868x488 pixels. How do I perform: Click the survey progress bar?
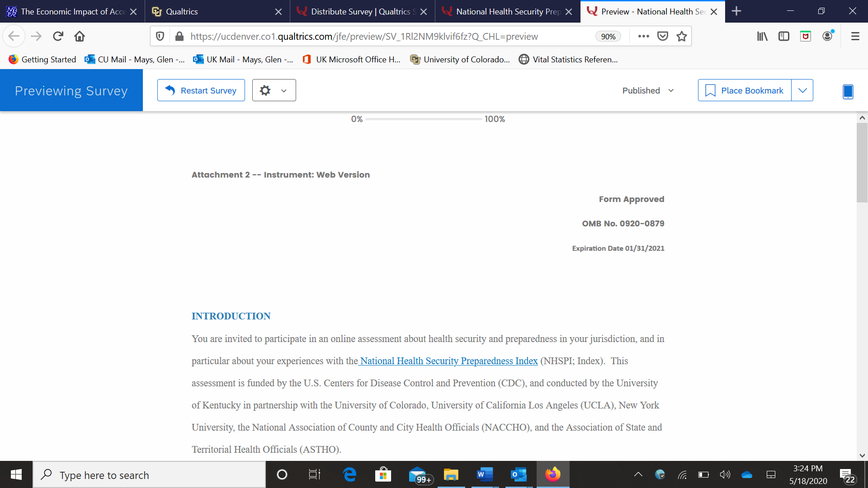coord(424,119)
